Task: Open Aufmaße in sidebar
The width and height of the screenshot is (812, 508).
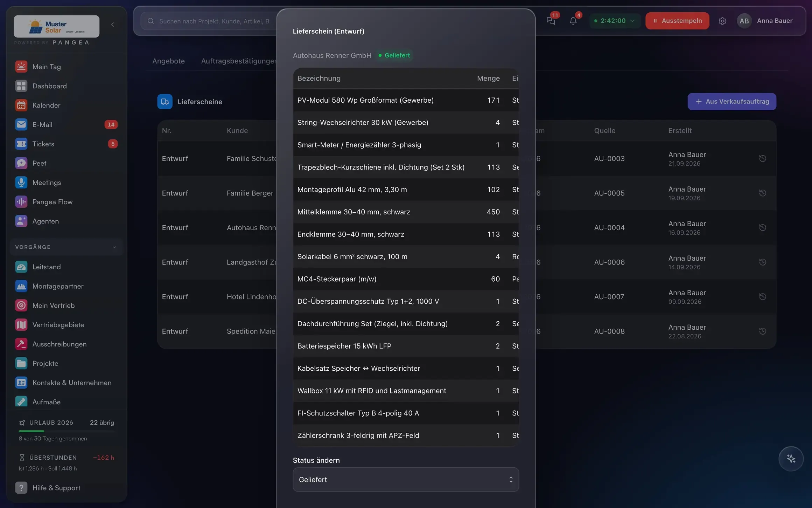Action: pos(66,402)
